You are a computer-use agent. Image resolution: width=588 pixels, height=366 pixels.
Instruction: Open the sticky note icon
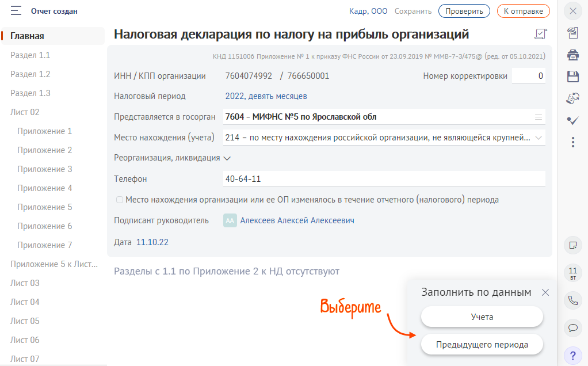pyautogui.click(x=572, y=245)
